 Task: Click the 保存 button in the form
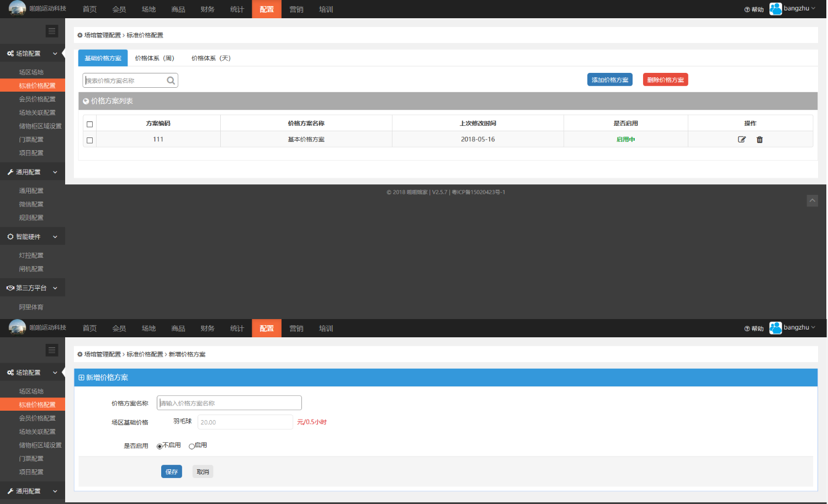pyautogui.click(x=172, y=472)
